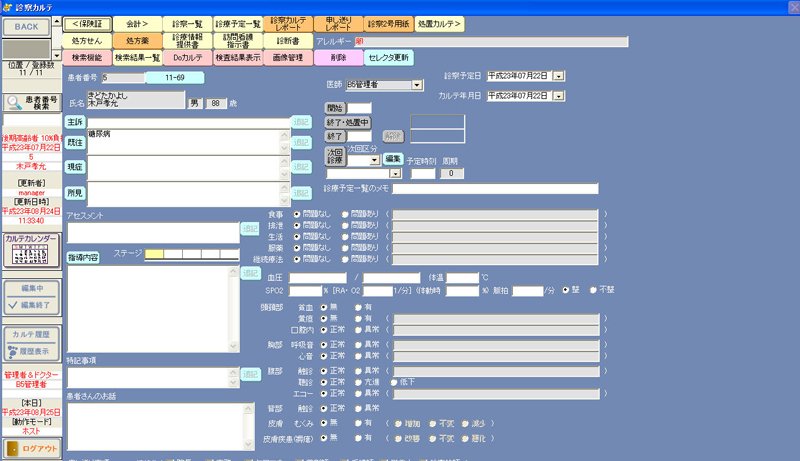Click the 追記 button beside 現症 field
Image resolution: width=800 pixels, height=461 pixels.
(x=301, y=167)
